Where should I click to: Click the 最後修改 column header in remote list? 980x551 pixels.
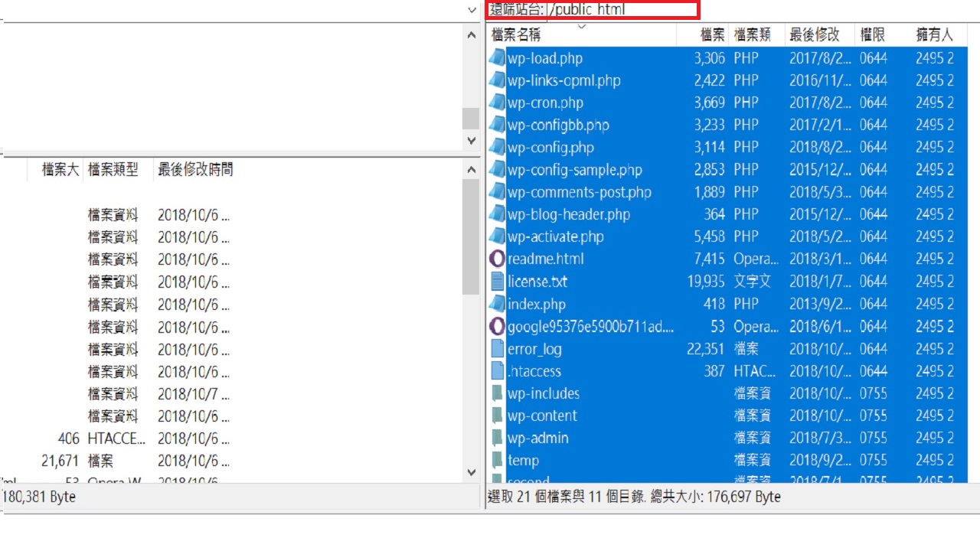tap(815, 34)
